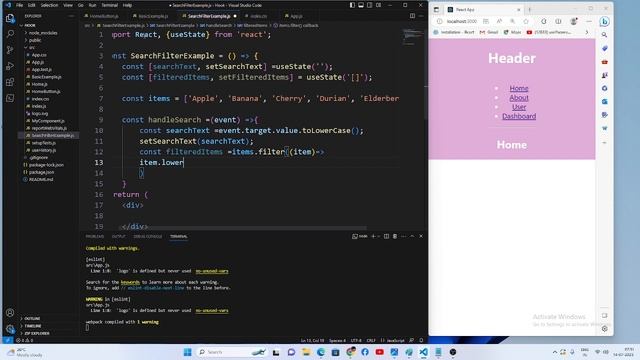Screen dimensions: 640x360
Task: Open the Help menu
Action: coord(127,5)
